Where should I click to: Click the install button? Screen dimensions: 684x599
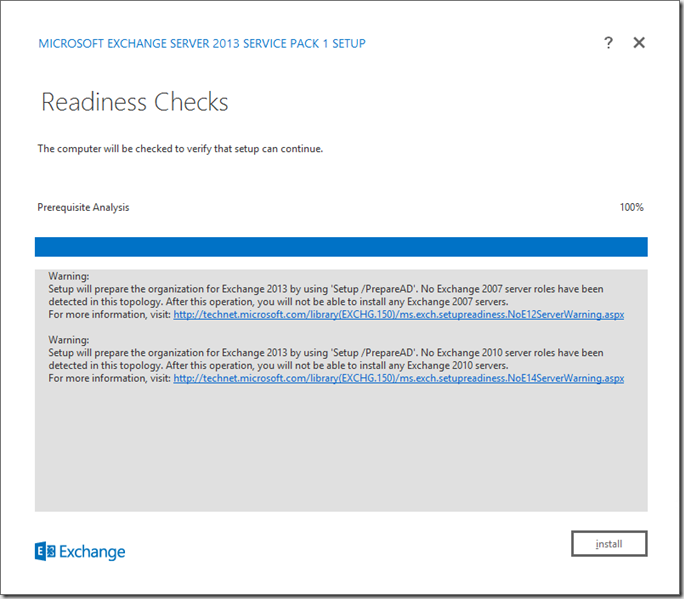tap(609, 544)
